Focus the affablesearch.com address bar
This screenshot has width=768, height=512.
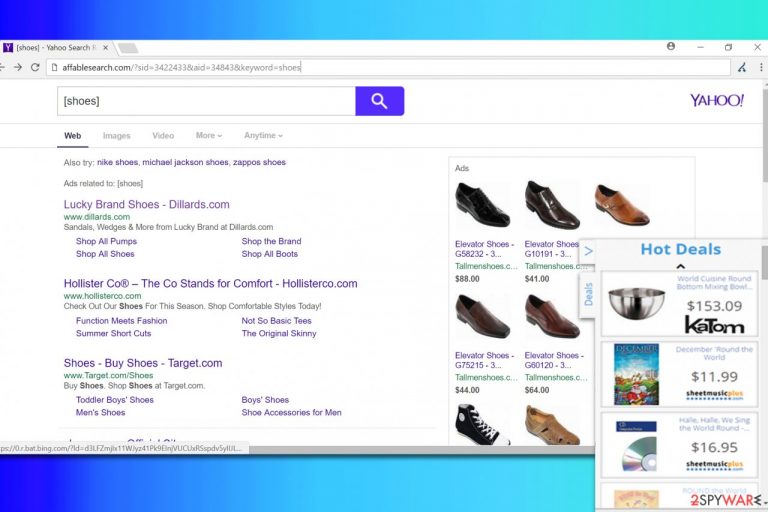coord(388,68)
